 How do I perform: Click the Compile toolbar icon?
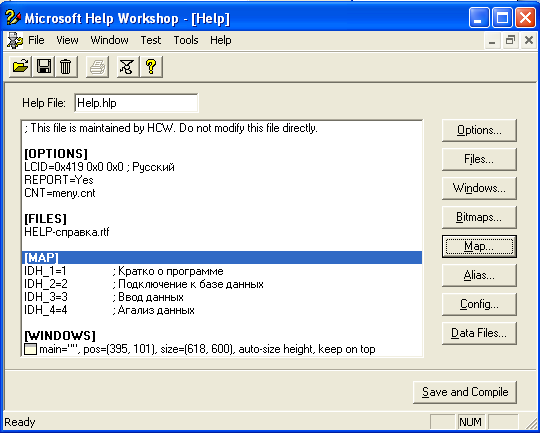[x=127, y=66]
